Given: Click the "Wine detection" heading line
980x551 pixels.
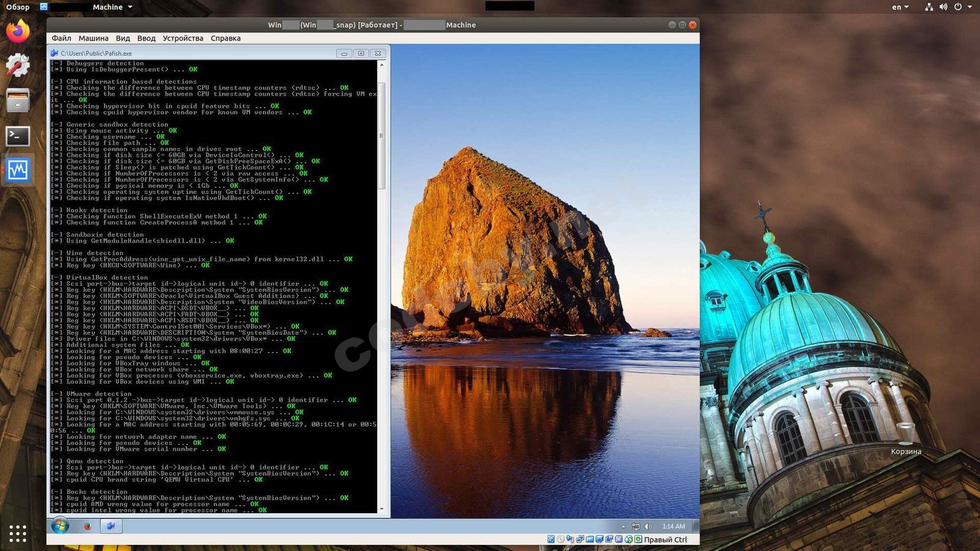Looking at the screenshot, I should (x=87, y=253).
